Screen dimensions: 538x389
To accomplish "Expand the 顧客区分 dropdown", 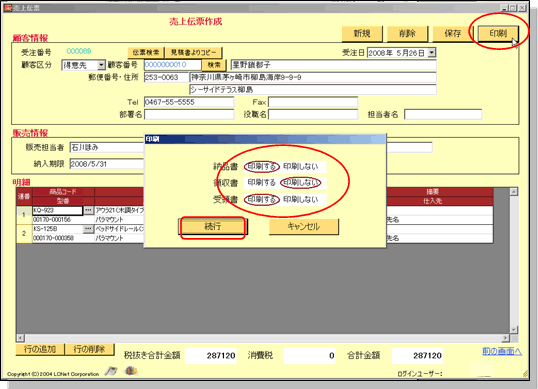I will [101, 65].
